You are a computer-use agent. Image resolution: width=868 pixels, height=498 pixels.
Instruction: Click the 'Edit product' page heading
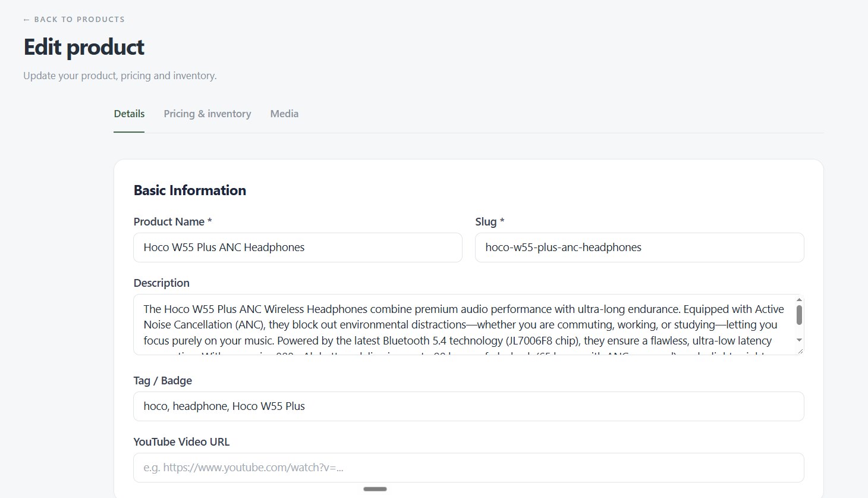84,47
